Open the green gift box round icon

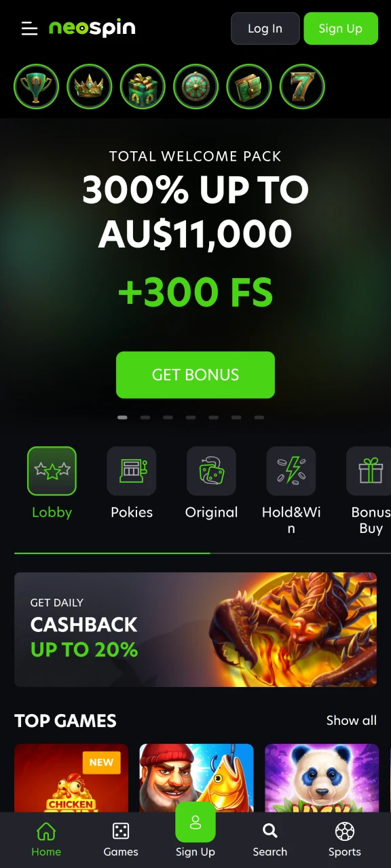pos(143,87)
